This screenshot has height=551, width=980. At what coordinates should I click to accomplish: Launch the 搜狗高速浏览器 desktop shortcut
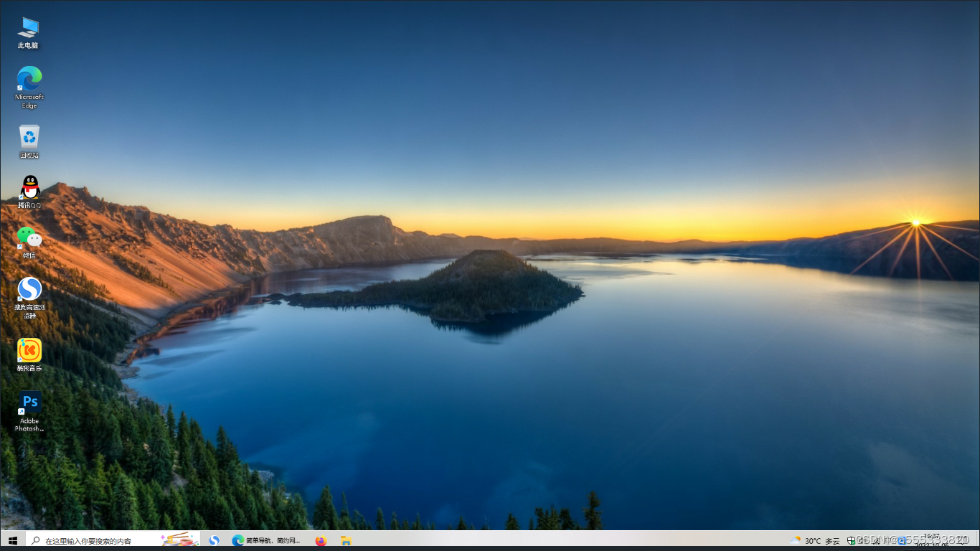click(29, 291)
